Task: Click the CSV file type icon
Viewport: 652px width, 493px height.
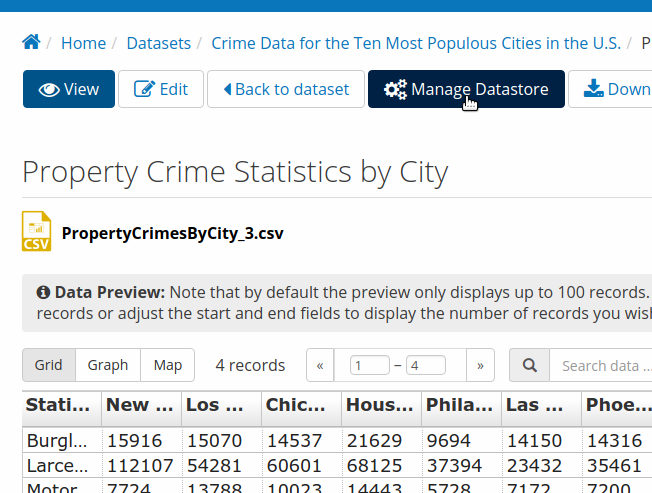Action: pyautogui.click(x=37, y=231)
